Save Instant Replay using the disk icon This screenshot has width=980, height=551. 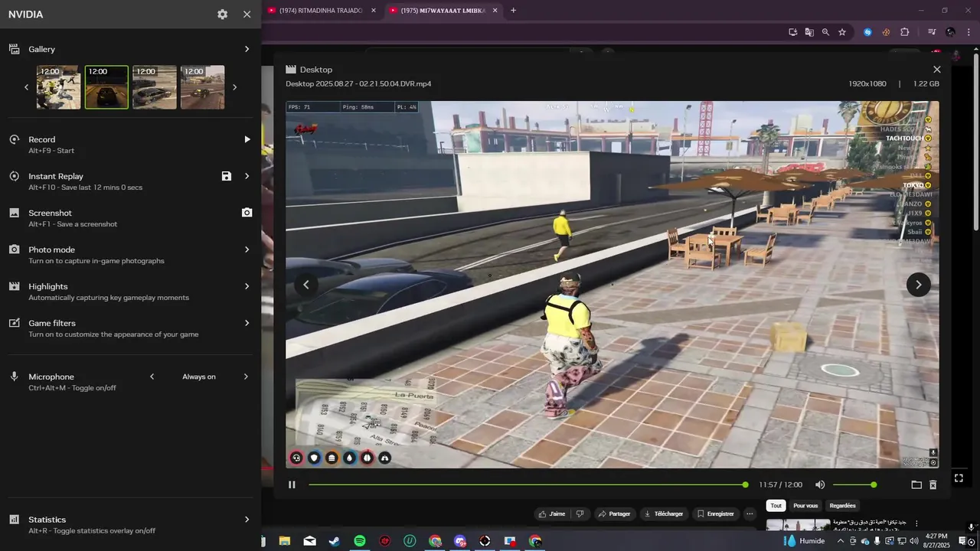pyautogui.click(x=227, y=176)
